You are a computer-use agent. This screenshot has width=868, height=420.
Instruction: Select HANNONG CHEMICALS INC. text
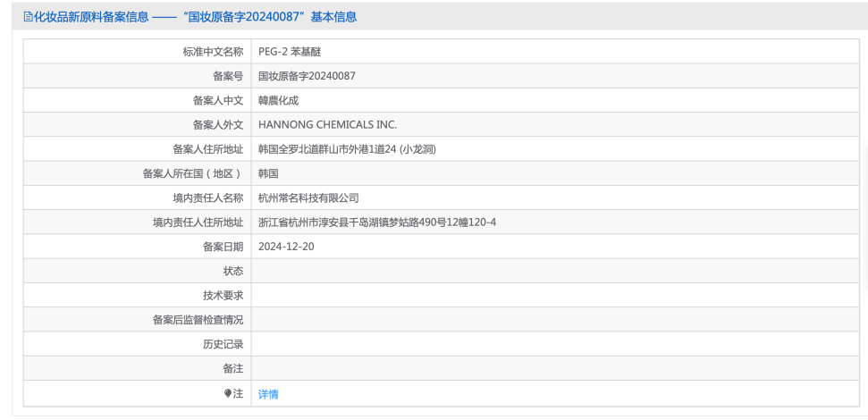coord(328,125)
